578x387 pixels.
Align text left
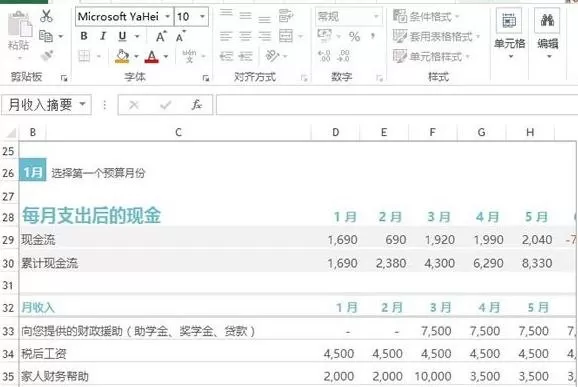pyautogui.click(x=226, y=36)
